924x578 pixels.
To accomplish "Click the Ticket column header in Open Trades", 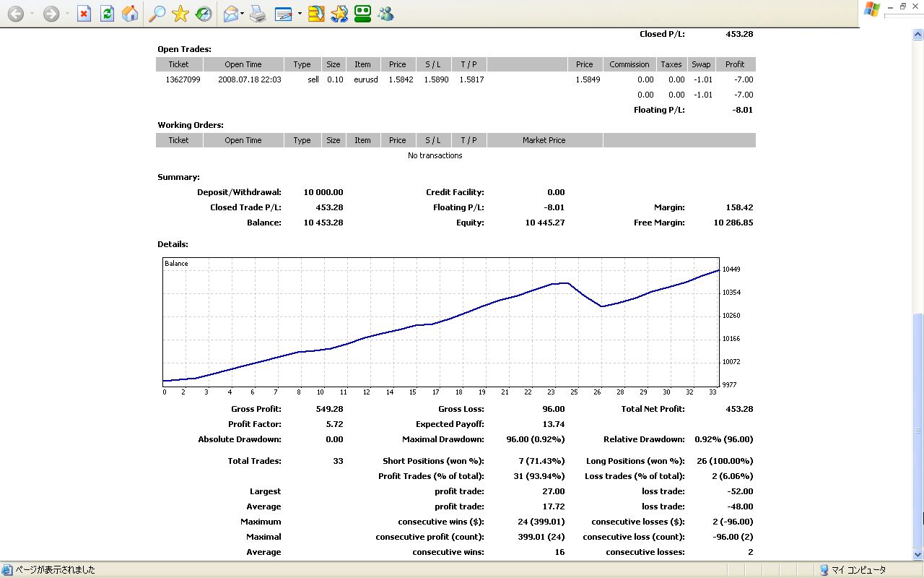I will tap(178, 64).
